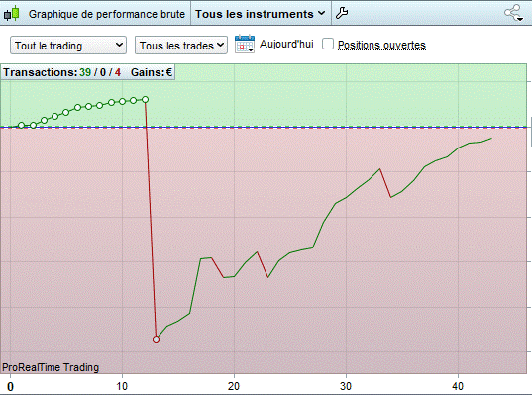Open the Tout le trading combo box
Image resolution: width=532 pixels, height=395 pixels.
point(68,46)
